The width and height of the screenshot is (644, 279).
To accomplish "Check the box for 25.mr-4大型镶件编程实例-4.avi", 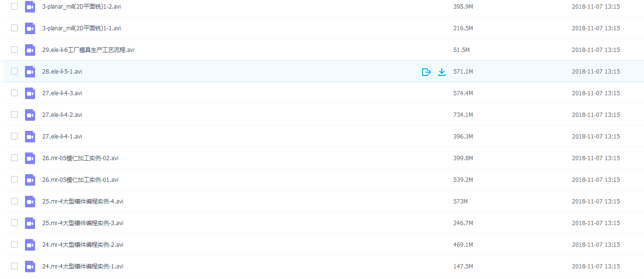I will 14,201.
